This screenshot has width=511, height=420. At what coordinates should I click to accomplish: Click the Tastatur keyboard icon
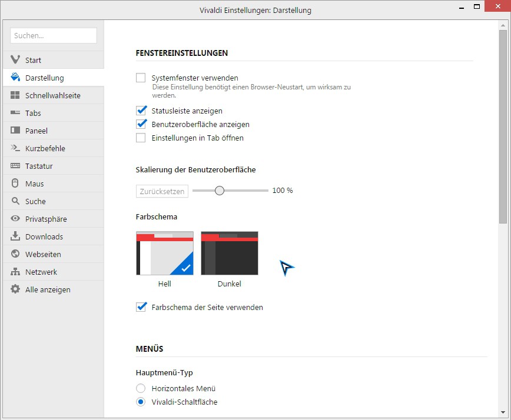15,166
